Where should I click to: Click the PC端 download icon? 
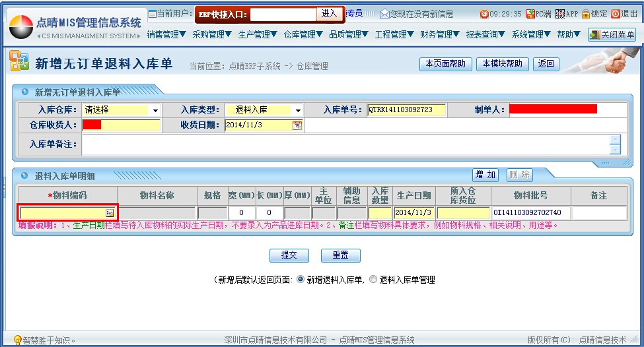point(530,14)
